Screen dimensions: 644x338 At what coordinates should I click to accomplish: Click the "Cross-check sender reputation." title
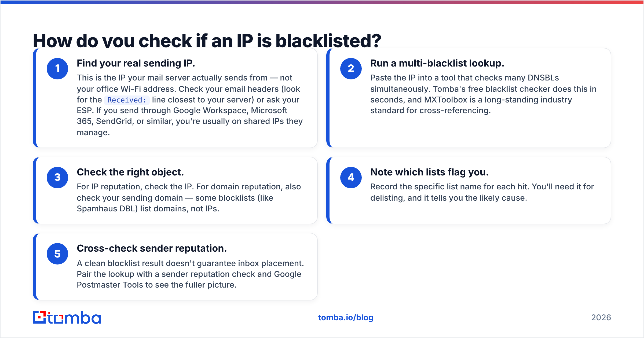(152, 248)
